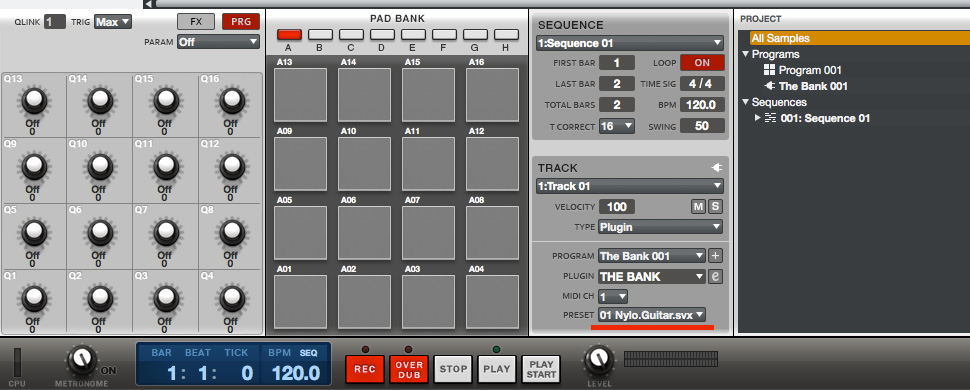Click the arrow icon at top edge
970x390 pixels.
click(x=147, y=4)
